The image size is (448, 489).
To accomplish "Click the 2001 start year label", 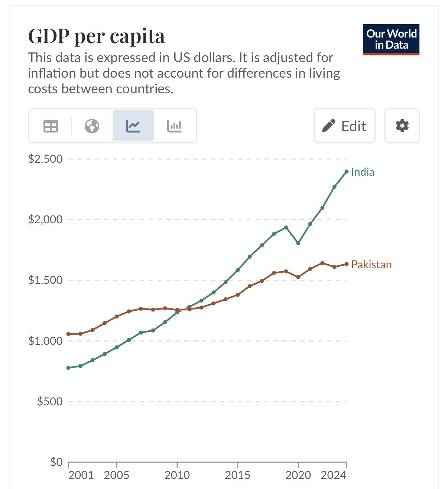I will click(81, 475).
